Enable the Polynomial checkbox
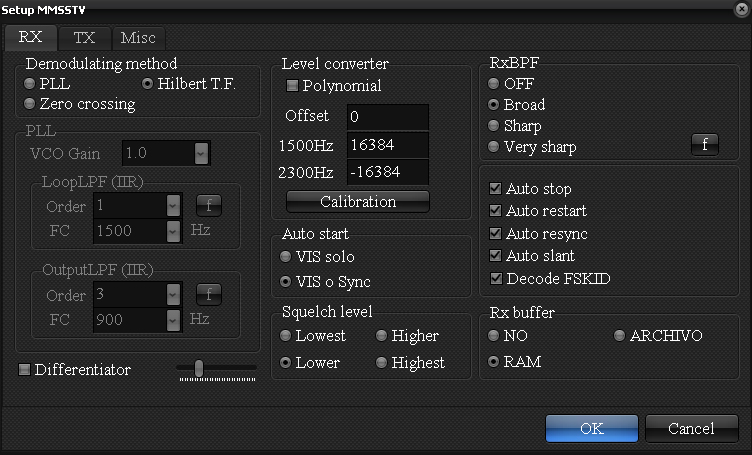The image size is (752, 455). click(292, 85)
